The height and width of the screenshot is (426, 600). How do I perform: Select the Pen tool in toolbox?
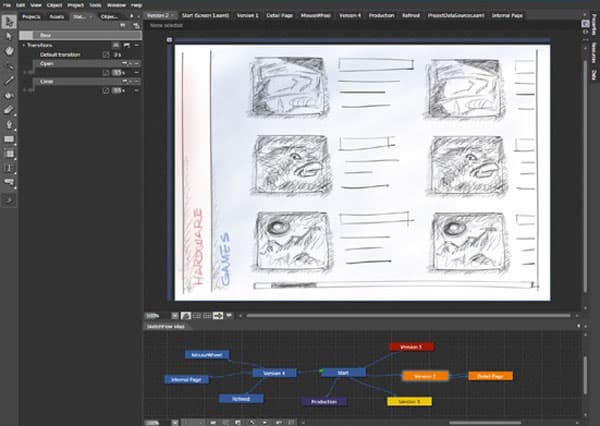9,124
